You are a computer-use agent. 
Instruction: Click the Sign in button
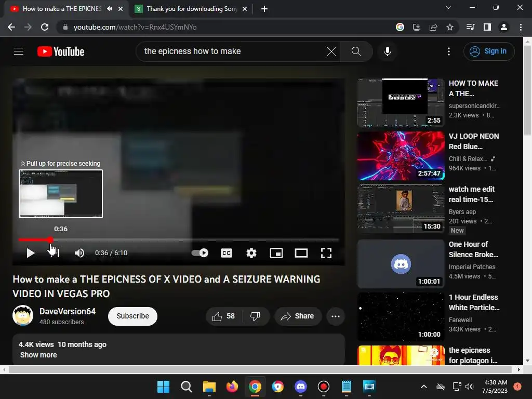pyautogui.click(x=489, y=51)
